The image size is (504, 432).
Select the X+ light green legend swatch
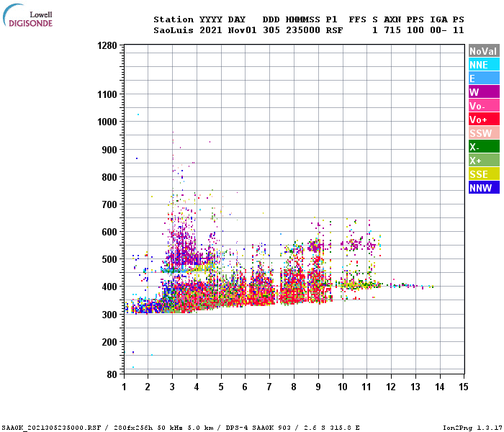click(x=484, y=160)
